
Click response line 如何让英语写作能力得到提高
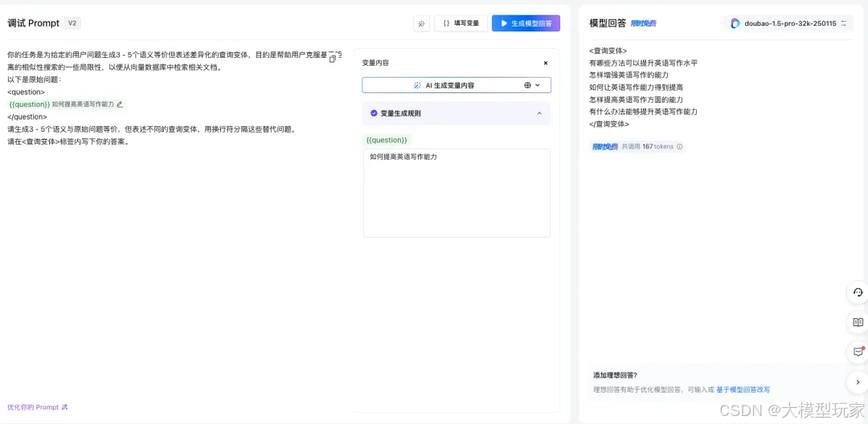point(637,88)
